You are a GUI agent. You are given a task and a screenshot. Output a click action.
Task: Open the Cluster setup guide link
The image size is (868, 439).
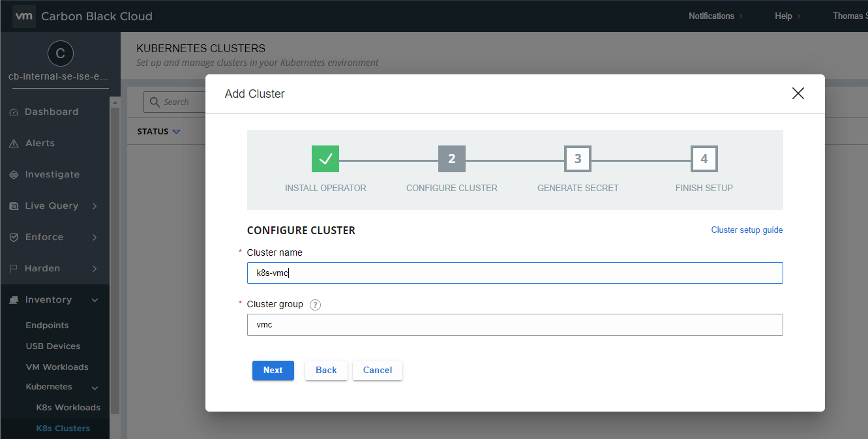tap(747, 230)
